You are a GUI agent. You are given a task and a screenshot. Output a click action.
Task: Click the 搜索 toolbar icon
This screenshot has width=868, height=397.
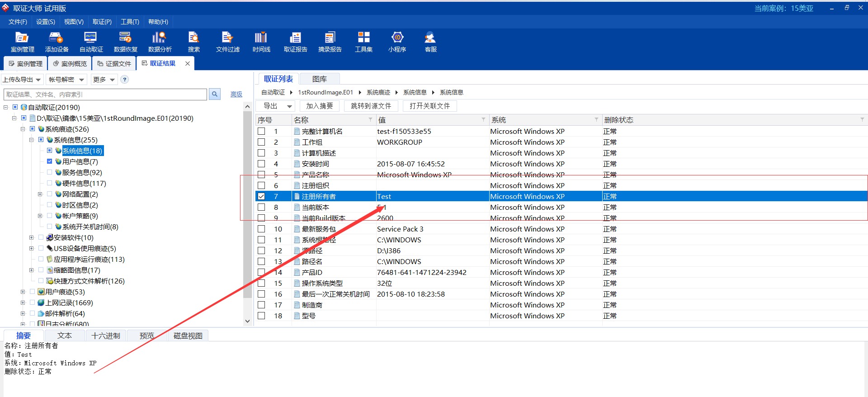[x=193, y=42]
